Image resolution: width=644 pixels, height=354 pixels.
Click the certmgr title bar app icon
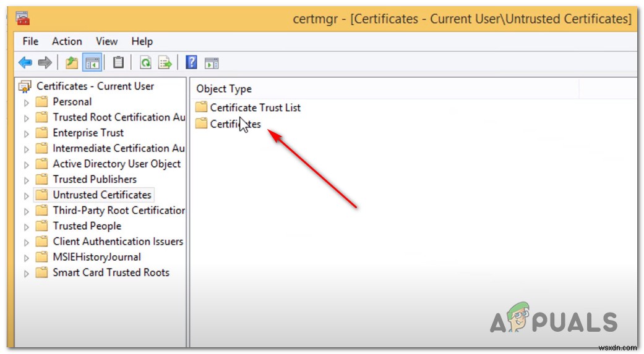click(x=23, y=19)
